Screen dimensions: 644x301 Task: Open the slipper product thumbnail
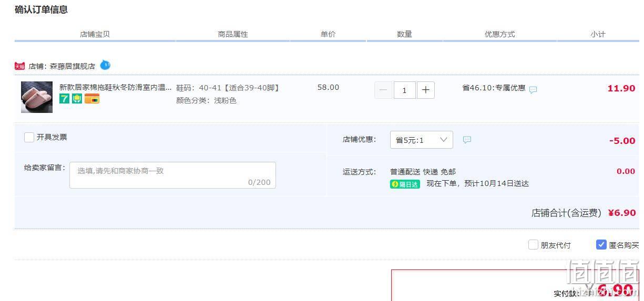(x=37, y=97)
